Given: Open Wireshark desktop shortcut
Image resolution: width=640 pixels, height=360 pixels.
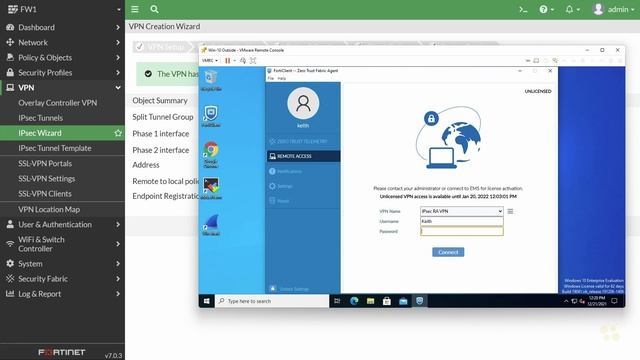Looking at the screenshot, I should click(x=211, y=225).
